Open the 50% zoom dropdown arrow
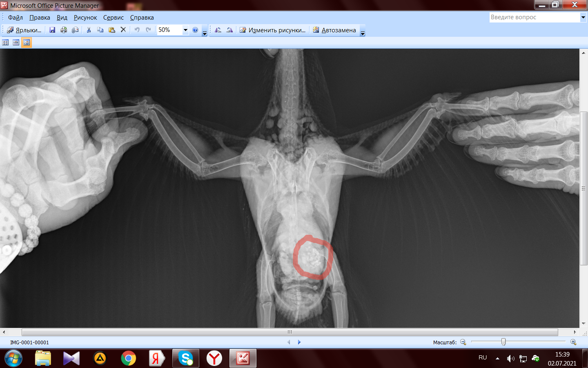588x368 pixels. [x=185, y=30]
